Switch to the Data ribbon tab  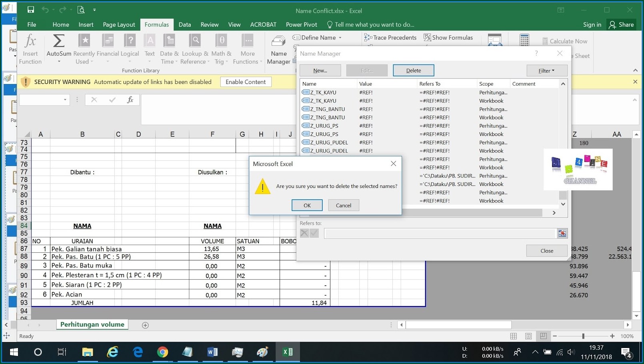pos(185,24)
